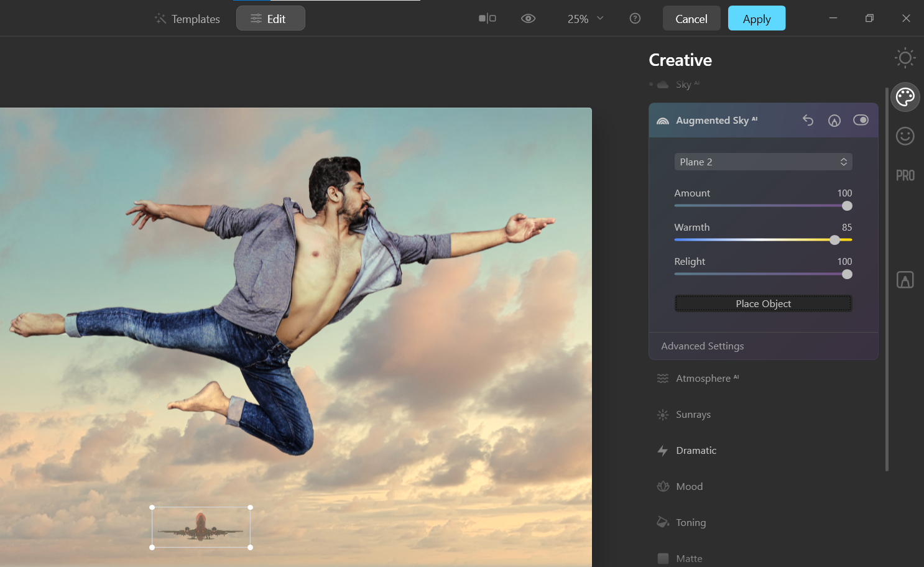Open the Canvas icon in the sidebar
Image resolution: width=924 pixels, height=567 pixels.
pyautogui.click(x=905, y=280)
